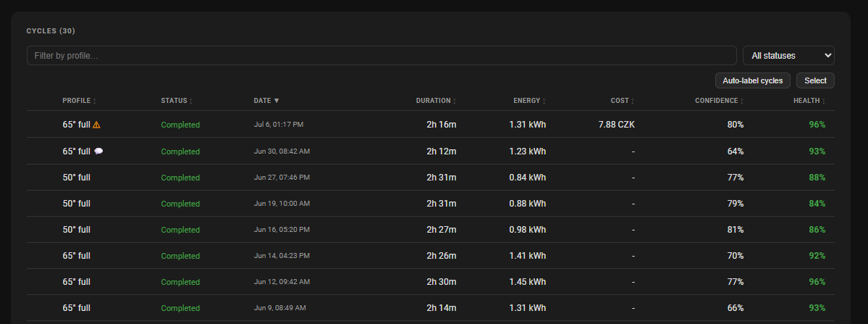Open the comment bubble on Jun 30 cycle
The height and width of the screenshot is (324, 868).
(98, 151)
